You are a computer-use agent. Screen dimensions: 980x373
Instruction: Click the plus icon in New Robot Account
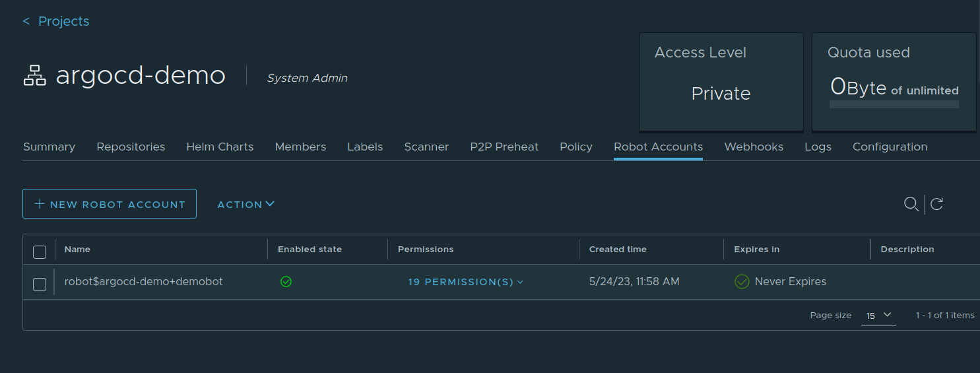click(40, 204)
